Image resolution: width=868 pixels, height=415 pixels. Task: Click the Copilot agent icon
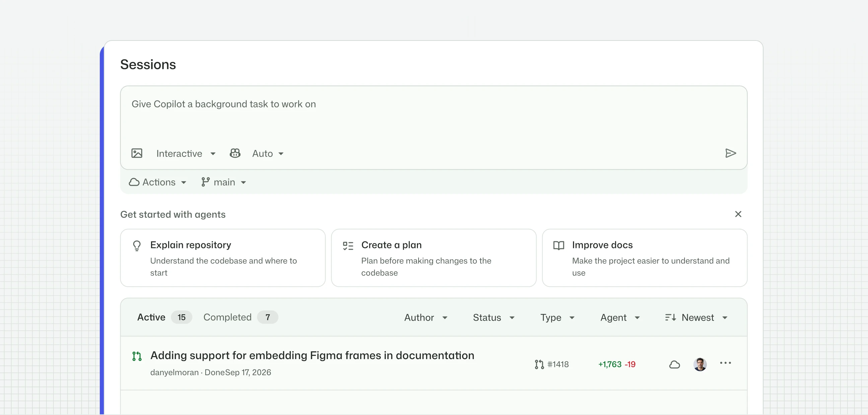(235, 153)
